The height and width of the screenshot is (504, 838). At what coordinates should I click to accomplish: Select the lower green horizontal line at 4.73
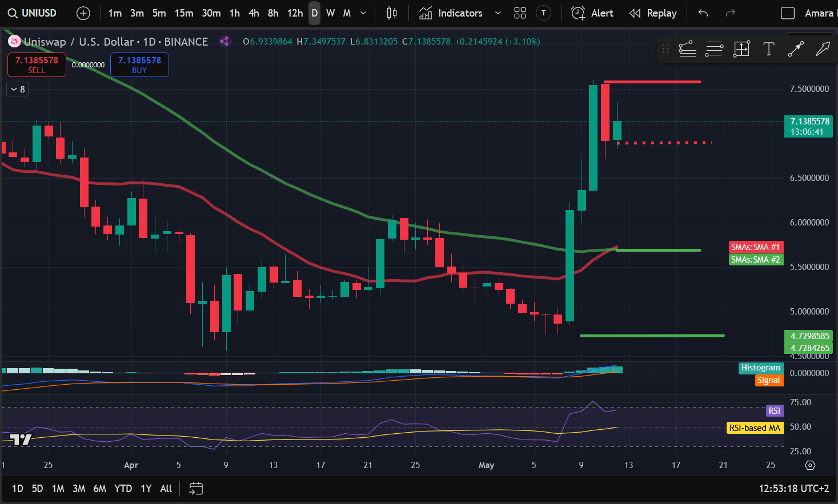coord(652,336)
